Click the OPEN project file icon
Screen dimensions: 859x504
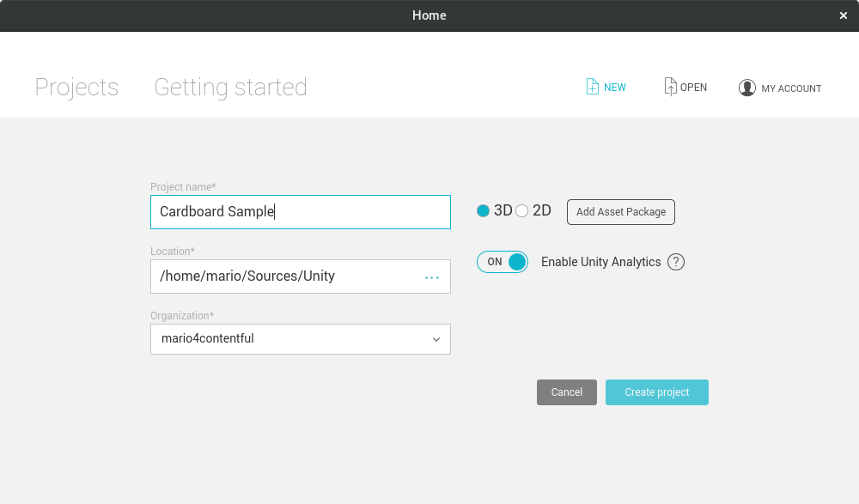pos(670,87)
